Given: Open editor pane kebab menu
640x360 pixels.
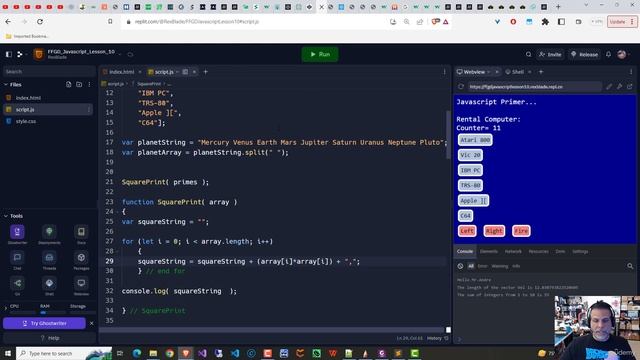Looking at the screenshot, I should (444, 72).
